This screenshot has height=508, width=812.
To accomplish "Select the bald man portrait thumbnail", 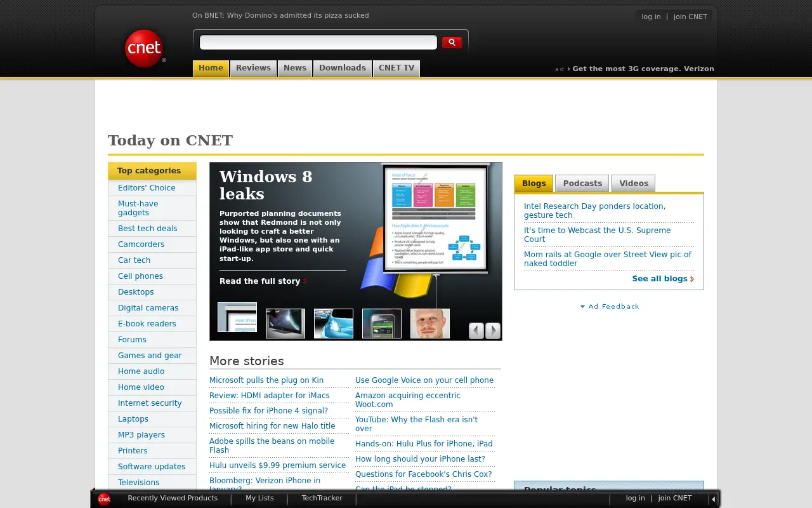I will pyautogui.click(x=430, y=323).
